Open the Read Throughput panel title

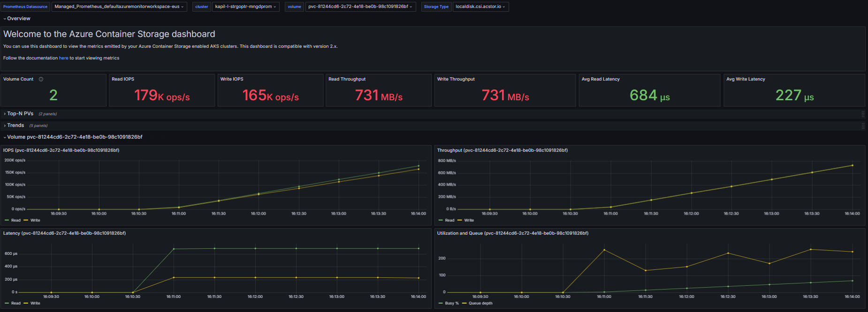[x=347, y=79]
